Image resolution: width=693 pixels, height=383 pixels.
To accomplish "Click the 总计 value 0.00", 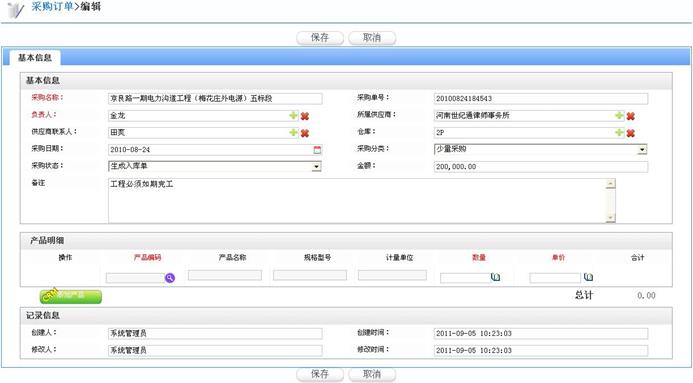I will tap(646, 296).
